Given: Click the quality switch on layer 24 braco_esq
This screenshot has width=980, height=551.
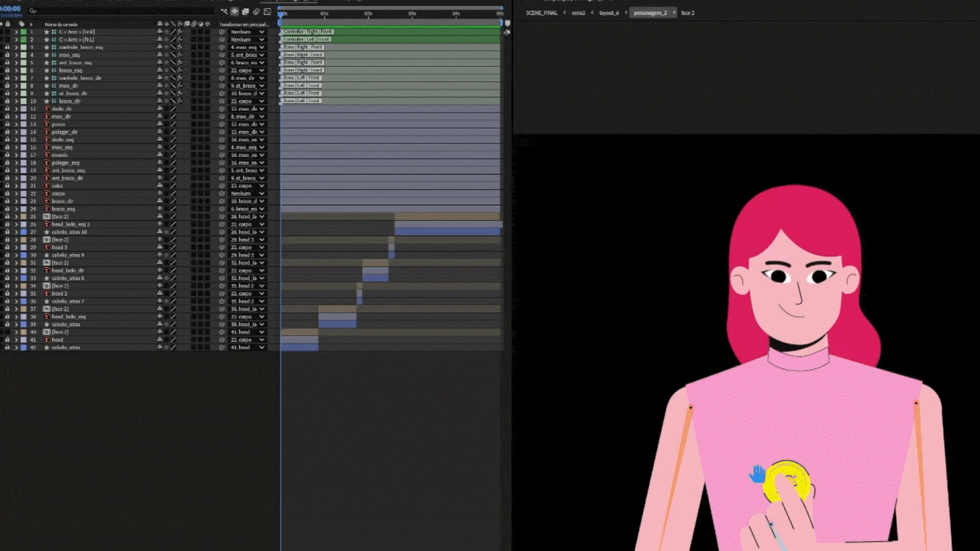Looking at the screenshot, I should [173, 209].
